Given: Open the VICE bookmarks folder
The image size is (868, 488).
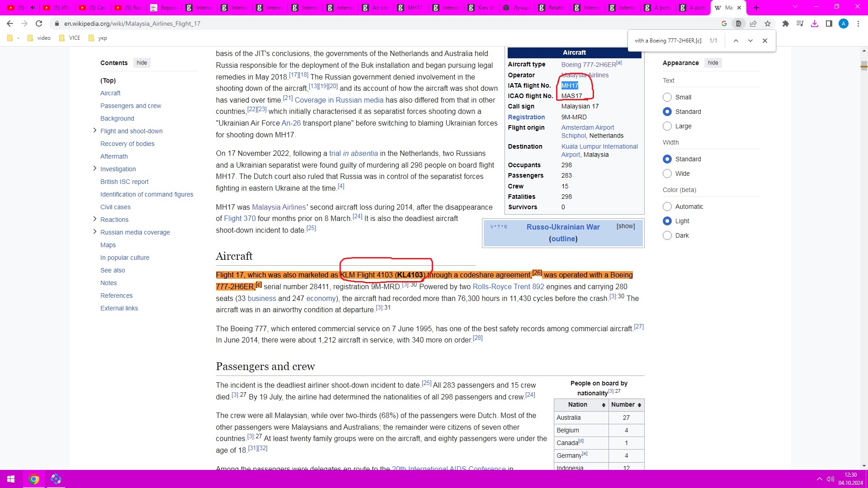Looking at the screenshot, I should click(70, 38).
